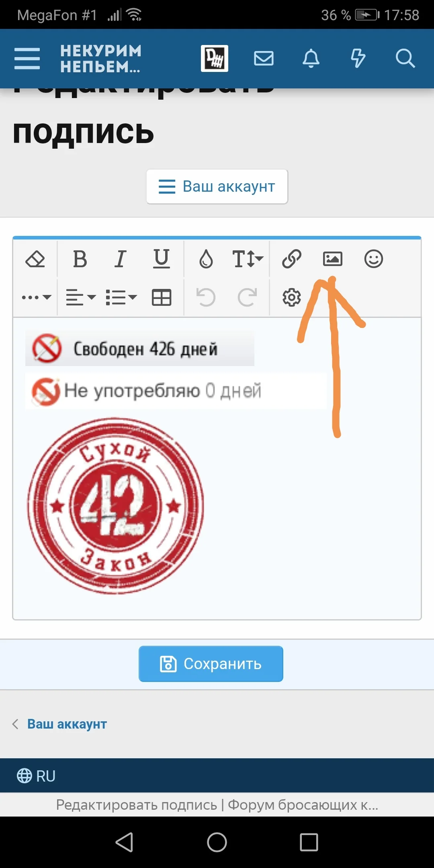The height and width of the screenshot is (868, 434).
Task: Select the Сухой Закон 42 stamp image
Action: click(116, 506)
